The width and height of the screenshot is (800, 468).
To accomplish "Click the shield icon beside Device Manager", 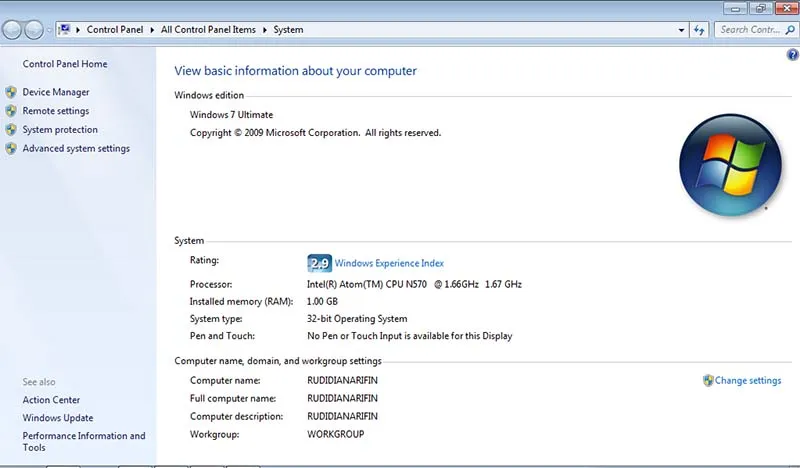I will pos(11,92).
